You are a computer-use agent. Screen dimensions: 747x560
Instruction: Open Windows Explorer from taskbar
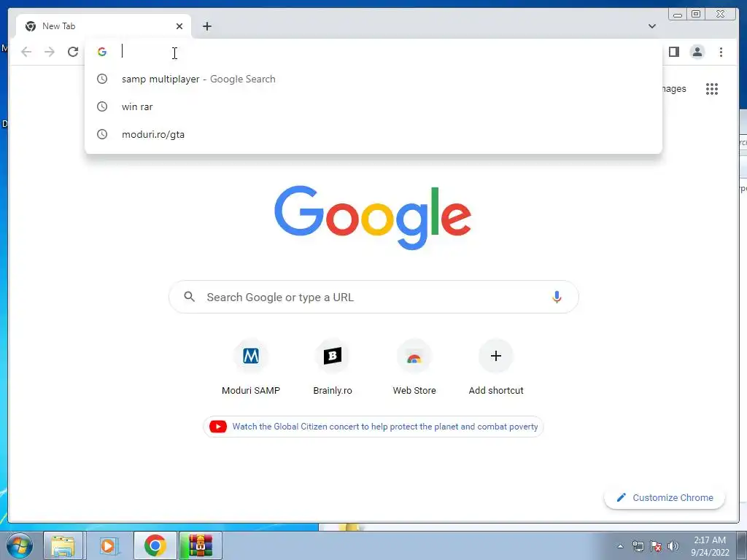(63, 545)
